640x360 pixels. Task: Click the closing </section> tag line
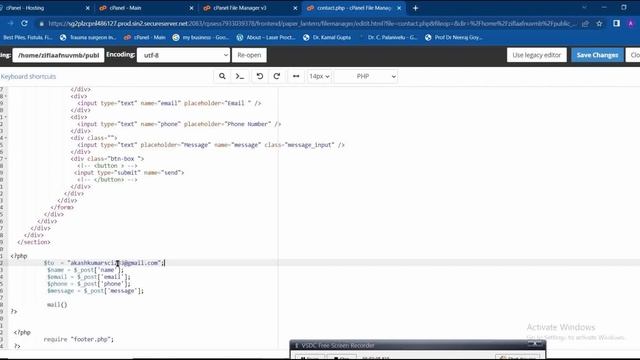34,242
